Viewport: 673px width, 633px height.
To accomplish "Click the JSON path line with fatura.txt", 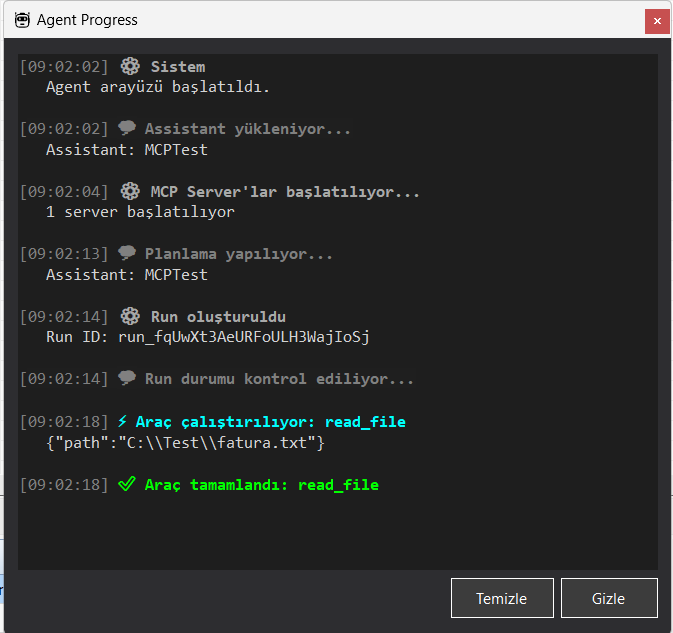I will (x=185, y=442).
